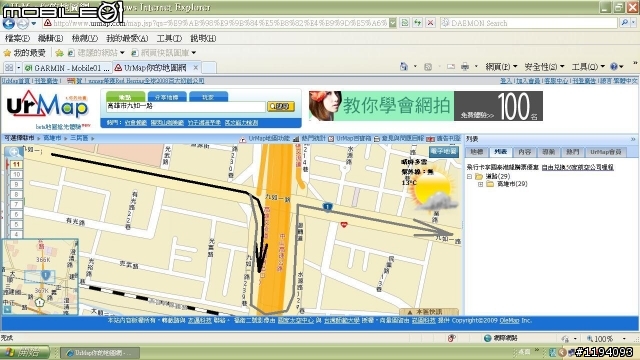Viewport: 640px width, 360px height.
Task: Click the search magnifier button
Action: [x=625, y=23]
